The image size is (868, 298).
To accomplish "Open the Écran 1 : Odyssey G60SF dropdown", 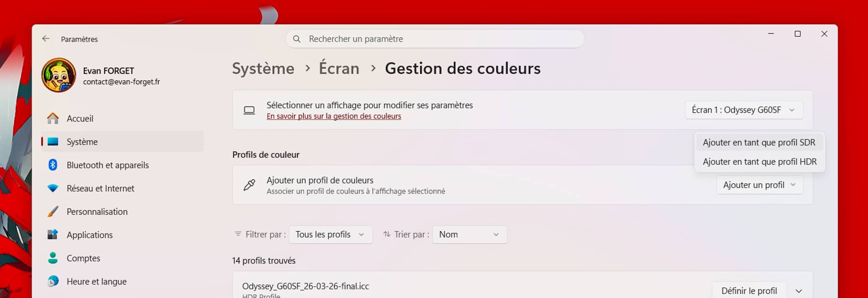I will click(744, 110).
